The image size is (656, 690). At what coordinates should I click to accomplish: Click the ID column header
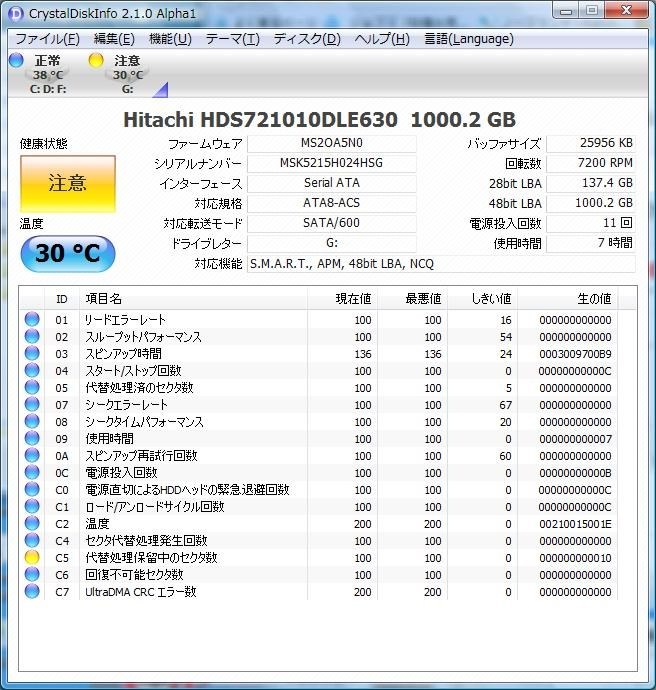point(62,299)
